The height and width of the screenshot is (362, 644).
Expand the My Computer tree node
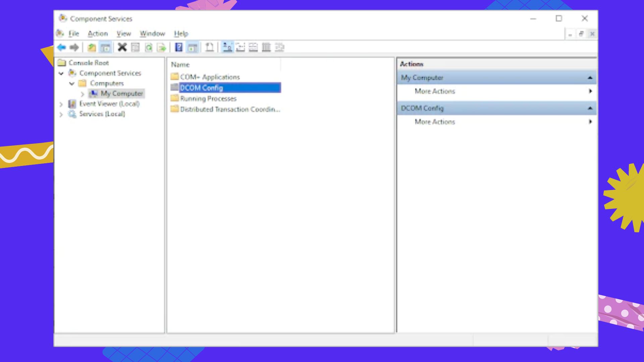[83, 94]
